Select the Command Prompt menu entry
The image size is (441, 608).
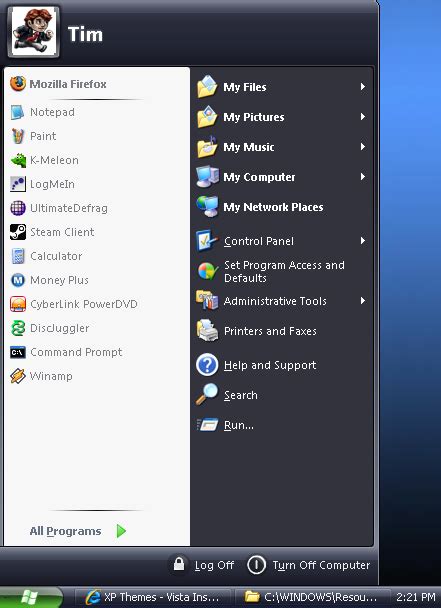point(97,352)
